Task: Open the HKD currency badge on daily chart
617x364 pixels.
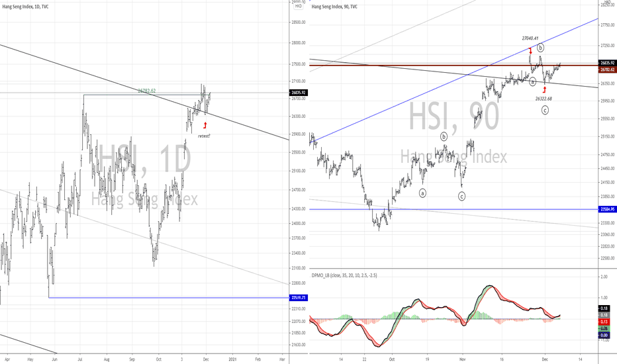Action: click(299, 7)
